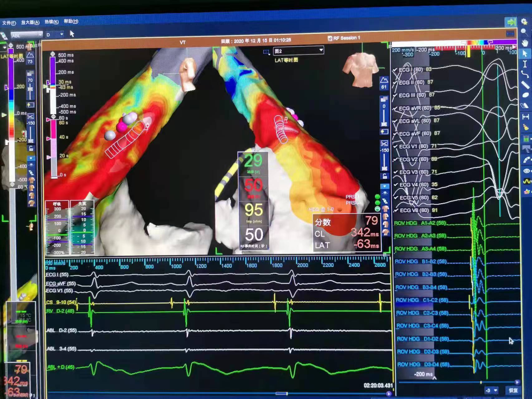Select the hand pan tool
532x399 pixels.
point(525,43)
